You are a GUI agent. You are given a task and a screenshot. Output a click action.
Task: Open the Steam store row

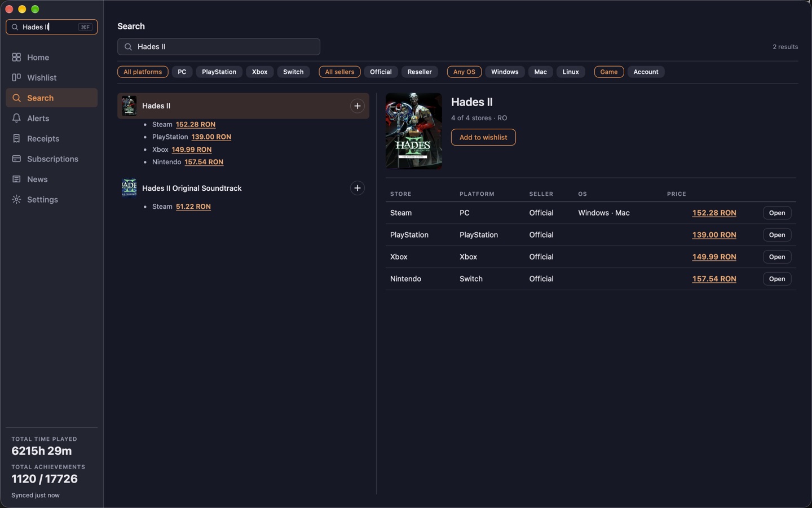[x=777, y=213]
